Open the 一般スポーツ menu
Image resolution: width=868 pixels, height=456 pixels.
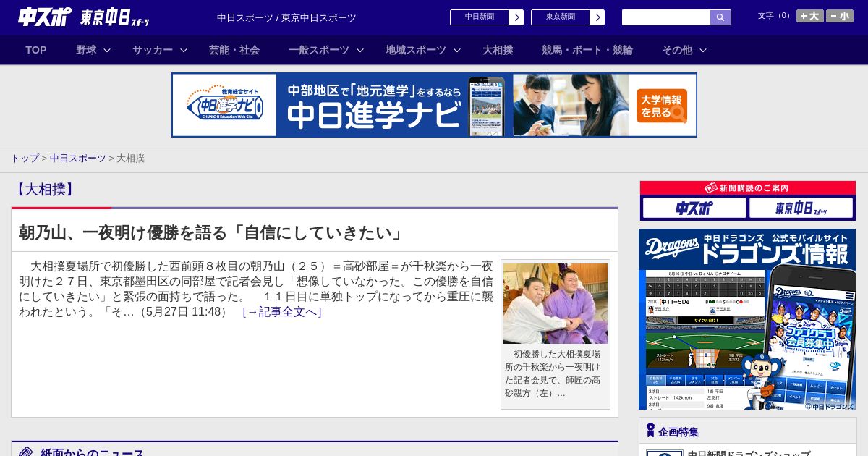pos(319,50)
